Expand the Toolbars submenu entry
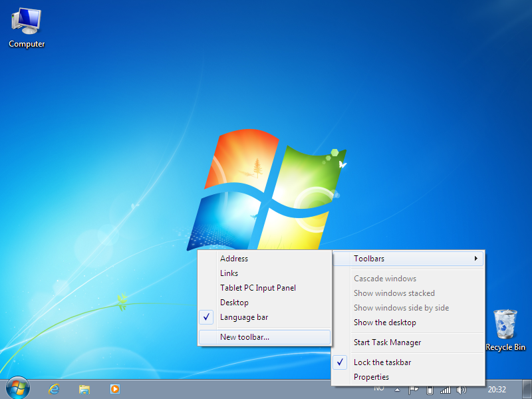 pos(408,259)
